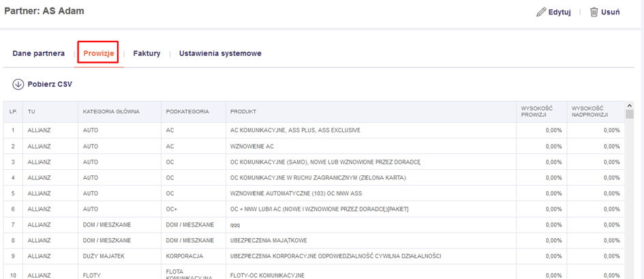Image resolution: width=644 pixels, height=279 pixels.
Task: Click the qqq product cell
Action: coord(235,224)
